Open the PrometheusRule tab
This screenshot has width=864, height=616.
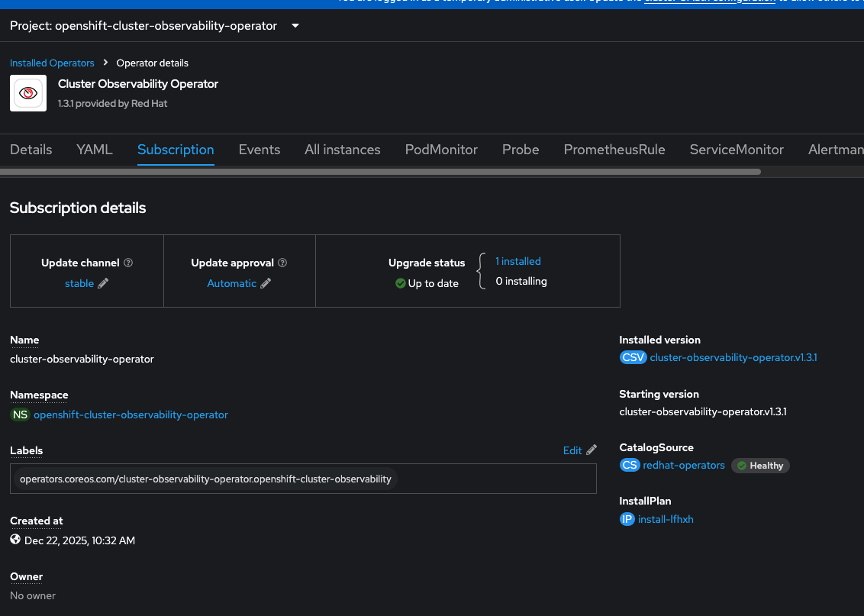tap(614, 150)
